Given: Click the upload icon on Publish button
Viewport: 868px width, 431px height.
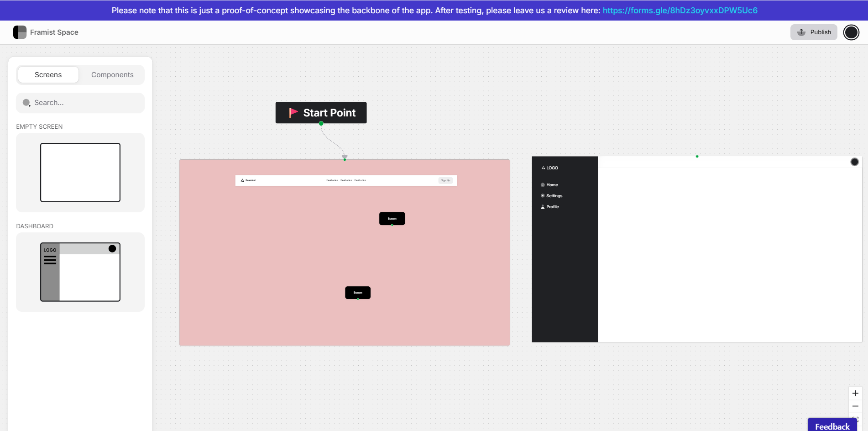Looking at the screenshot, I should [801, 32].
